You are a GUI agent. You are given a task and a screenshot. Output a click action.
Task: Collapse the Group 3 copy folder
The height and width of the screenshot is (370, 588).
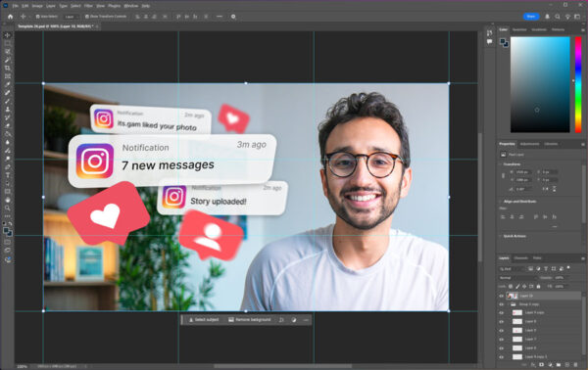(509, 304)
